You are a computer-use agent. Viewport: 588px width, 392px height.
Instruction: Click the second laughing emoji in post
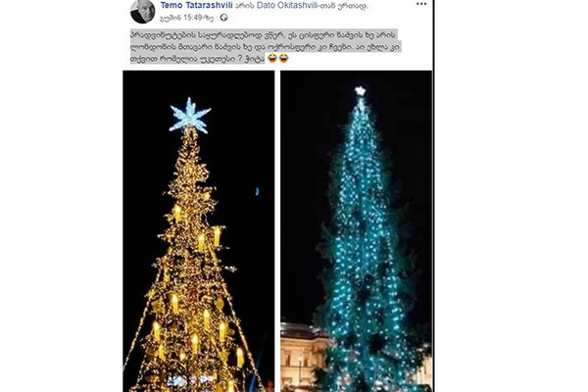click(x=284, y=59)
